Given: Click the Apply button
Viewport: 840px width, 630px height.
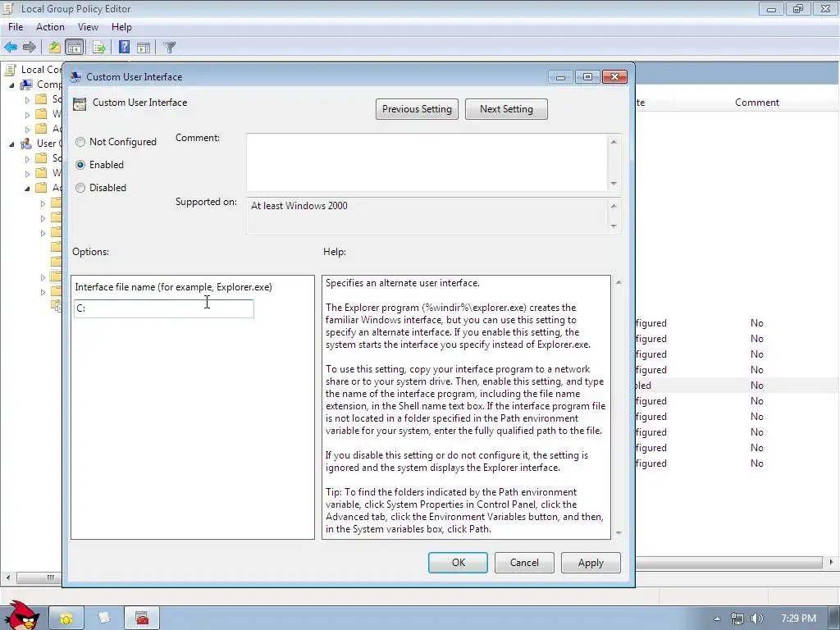Looking at the screenshot, I should click(x=591, y=563).
